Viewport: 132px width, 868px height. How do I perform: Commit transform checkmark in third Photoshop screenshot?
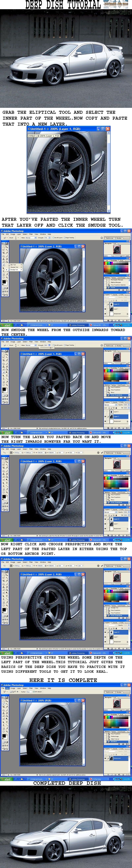(x=102, y=453)
